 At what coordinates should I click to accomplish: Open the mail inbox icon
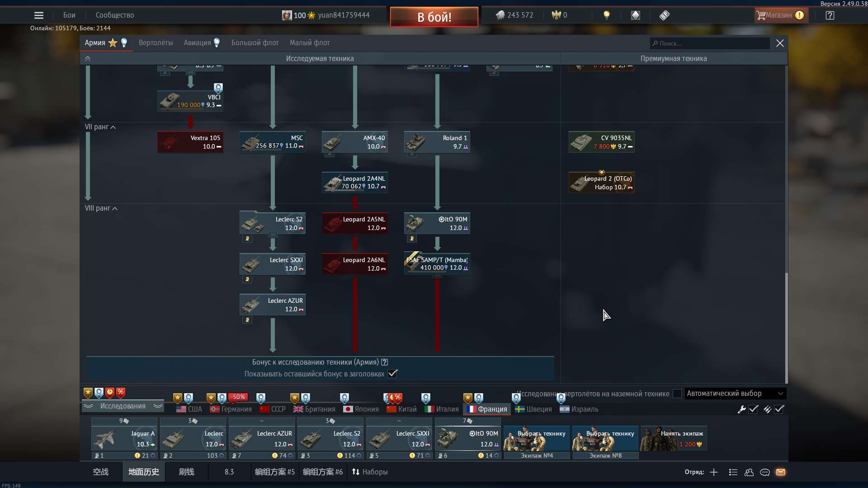click(x=781, y=472)
